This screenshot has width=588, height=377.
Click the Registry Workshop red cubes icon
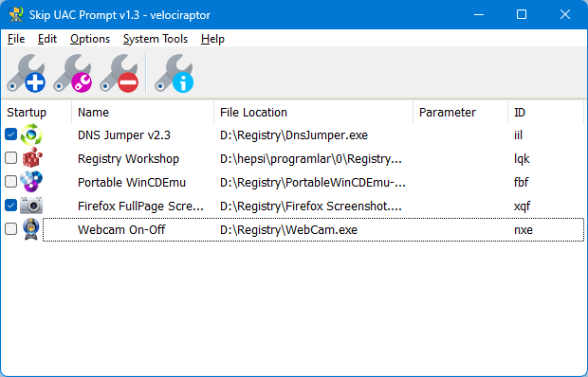click(32, 158)
